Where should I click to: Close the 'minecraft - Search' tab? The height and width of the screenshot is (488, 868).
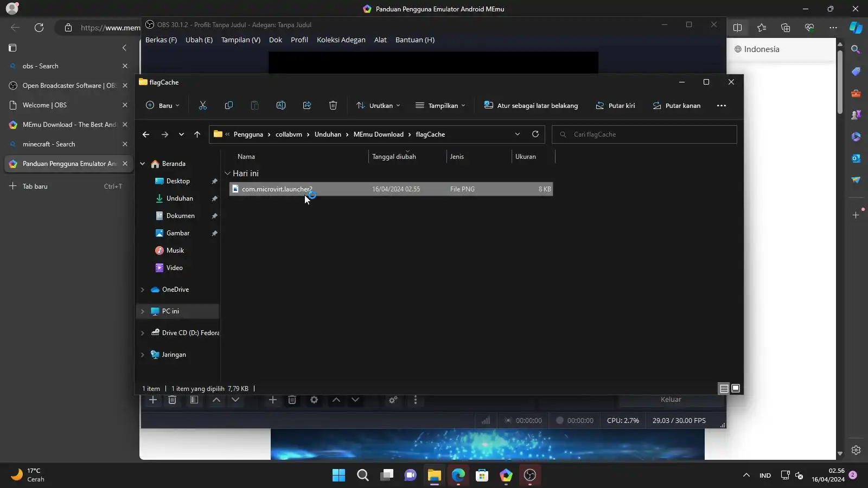(x=125, y=144)
